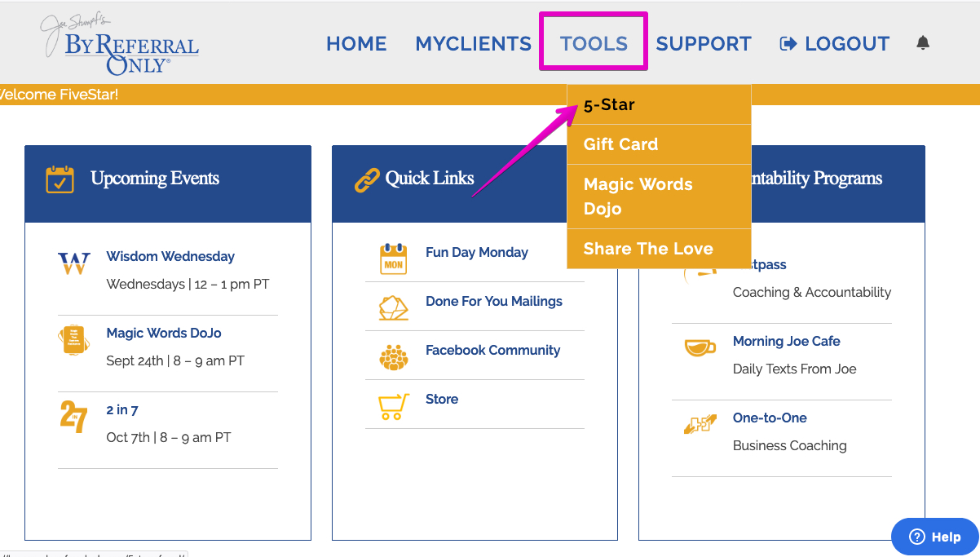Screen dimensions: 980x557
Task: Click the 'Upcoming Events' panel heading
Action: pyautogui.click(x=155, y=179)
